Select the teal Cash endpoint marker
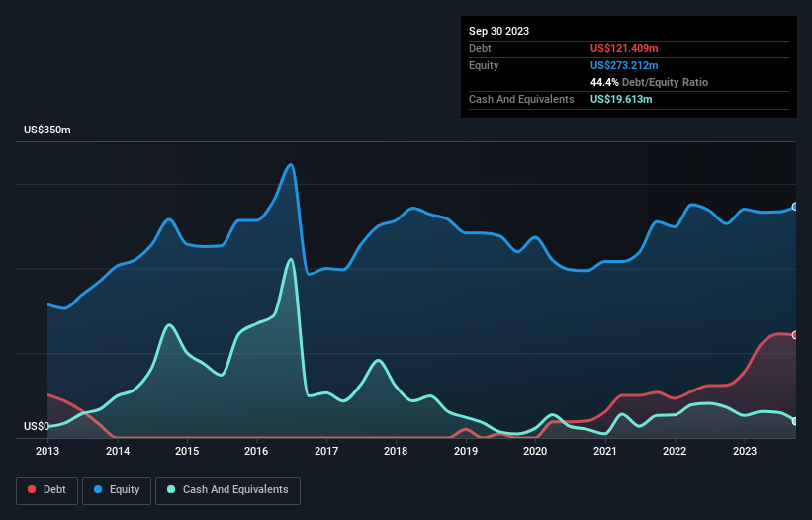Image resolution: width=812 pixels, height=520 pixels. [x=795, y=421]
